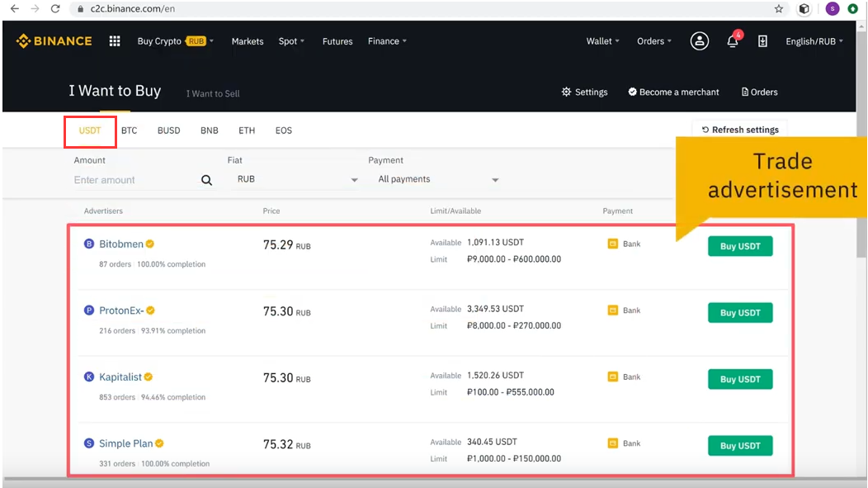Click the Refresh settings button
The height and width of the screenshot is (488, 868).
tap(739, 130)
